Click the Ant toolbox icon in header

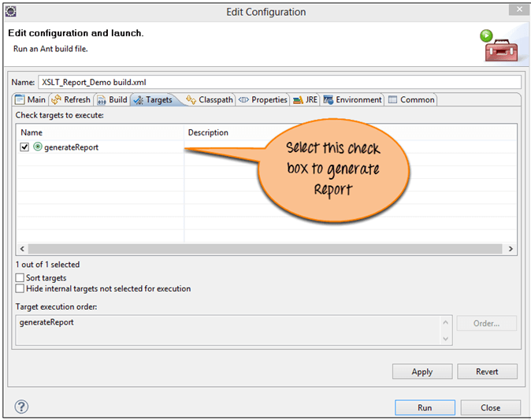pyautogui.click(x=499, y=46)
